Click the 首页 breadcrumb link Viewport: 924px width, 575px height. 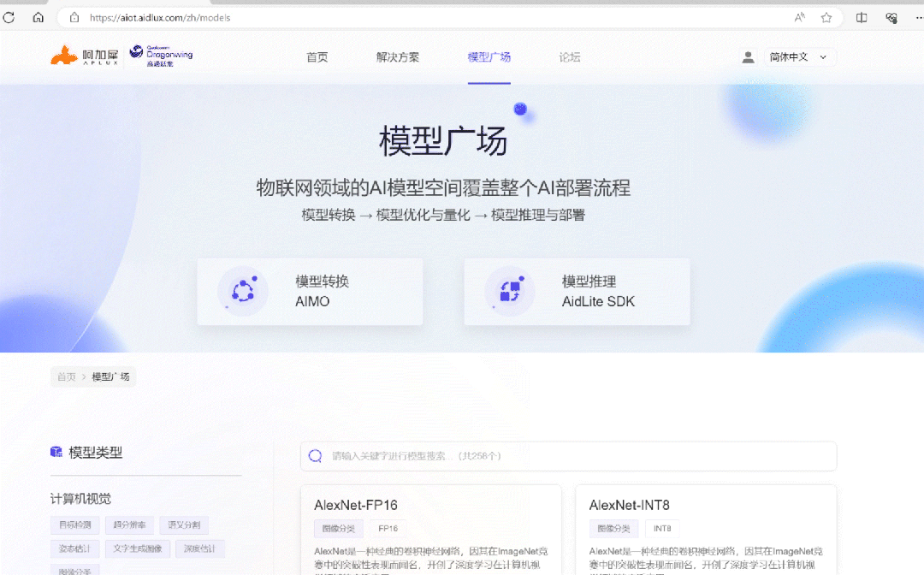[66, 376]
